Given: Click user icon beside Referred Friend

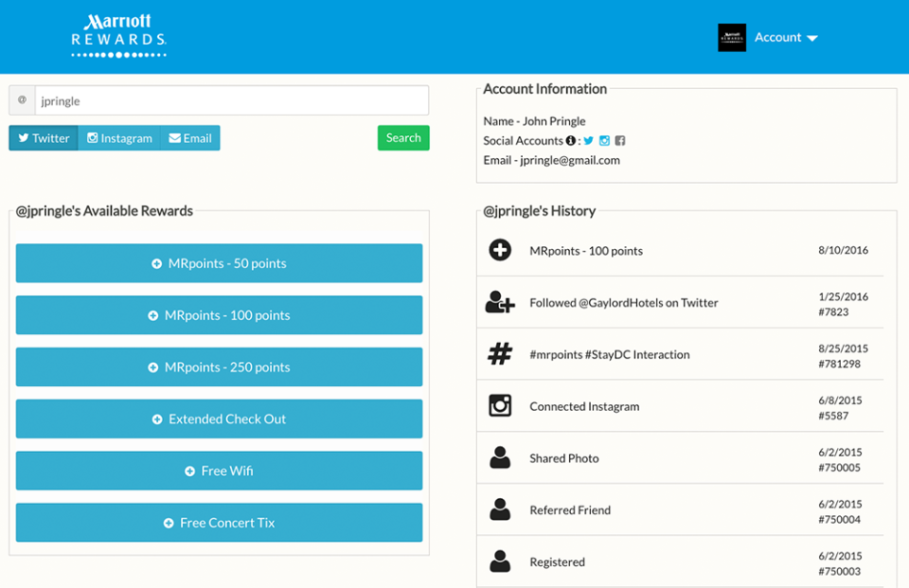Looking at the screenshot, I should (500, 509).
